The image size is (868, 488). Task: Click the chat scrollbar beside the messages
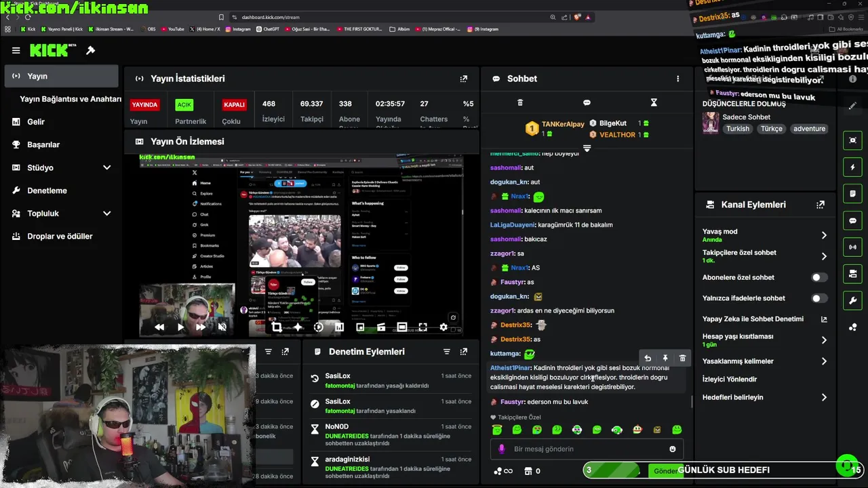click(692, 402)
